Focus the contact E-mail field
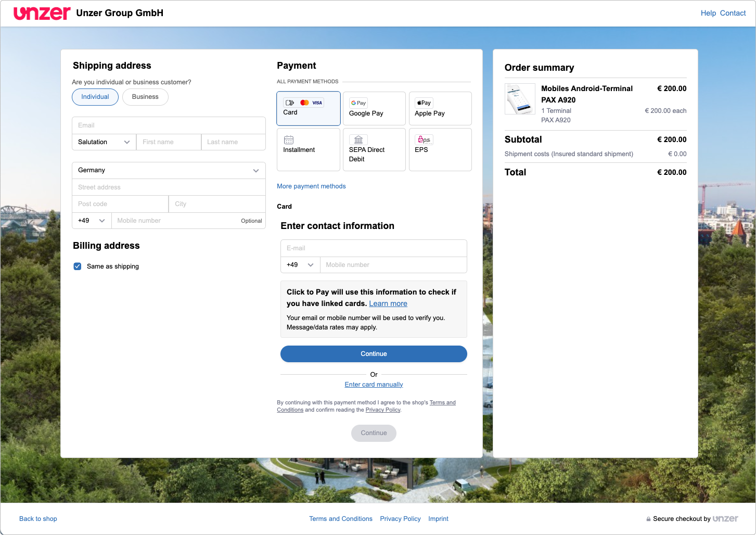The image size is (756, 535). [374, 248]
